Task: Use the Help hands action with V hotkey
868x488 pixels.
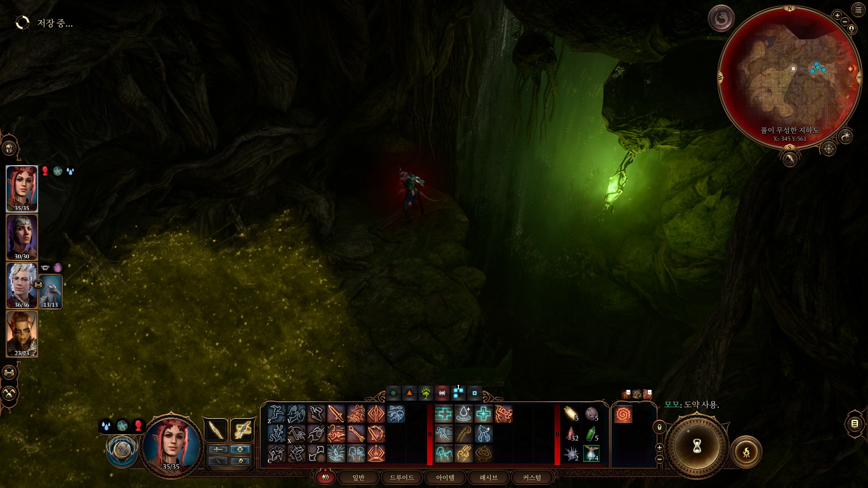Action: pyautogui.click(x=296, y=414)
